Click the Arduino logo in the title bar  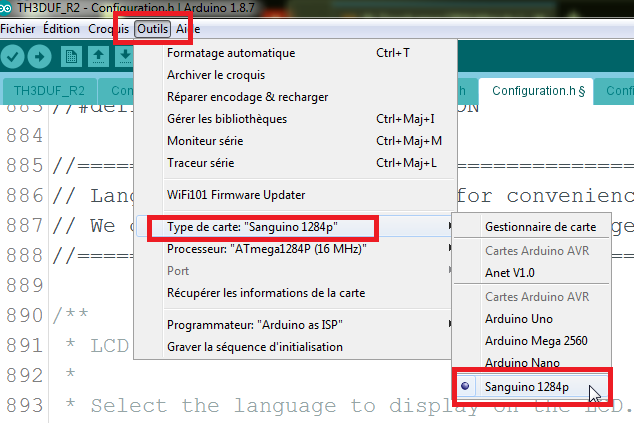pyautogui.click(x=6, y=8)
